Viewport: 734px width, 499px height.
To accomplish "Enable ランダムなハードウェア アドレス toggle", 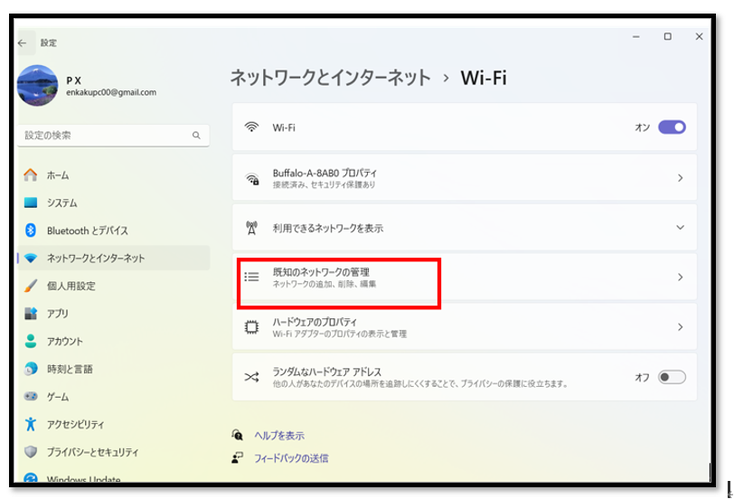I will pos(672,377).
